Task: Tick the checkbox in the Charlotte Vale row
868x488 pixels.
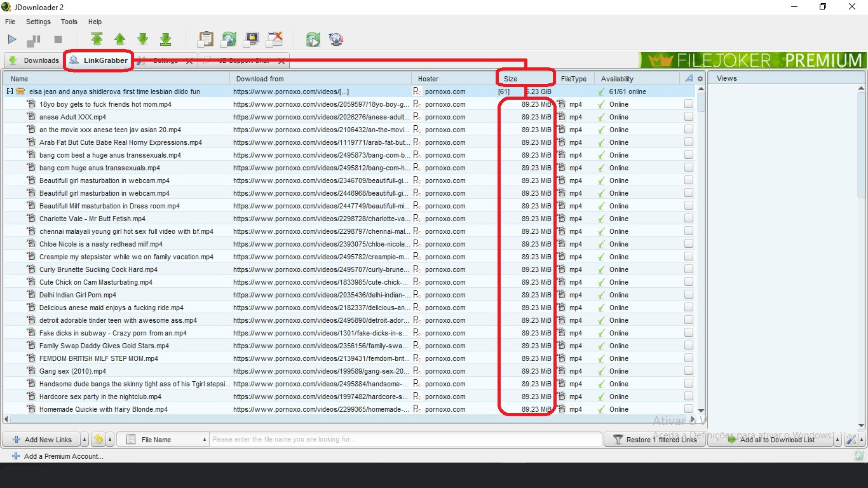Action: click(689, 219)
